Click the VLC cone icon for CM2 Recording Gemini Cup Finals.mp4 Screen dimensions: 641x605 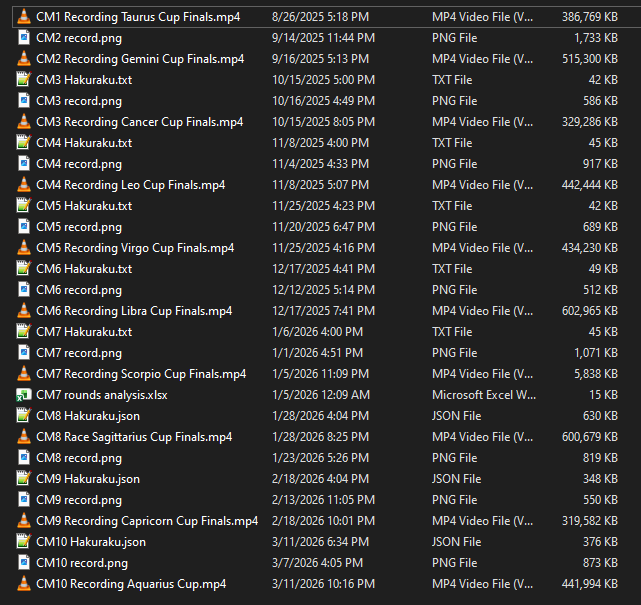(24, 59)
